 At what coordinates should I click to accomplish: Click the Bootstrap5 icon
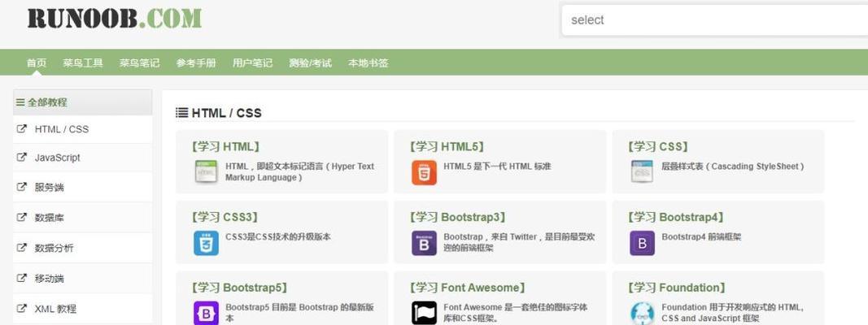click(206, 313)
